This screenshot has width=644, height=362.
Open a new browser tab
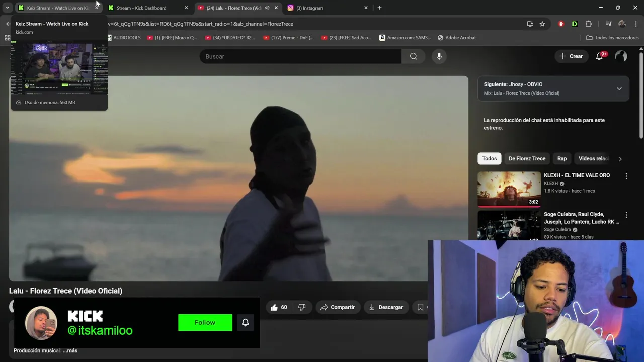(379, 8)
